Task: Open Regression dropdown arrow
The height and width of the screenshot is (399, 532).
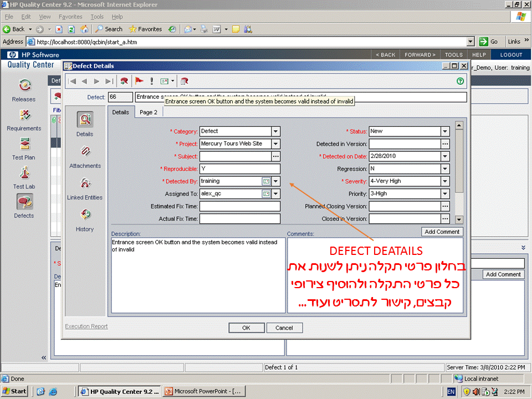Action: 445,169
